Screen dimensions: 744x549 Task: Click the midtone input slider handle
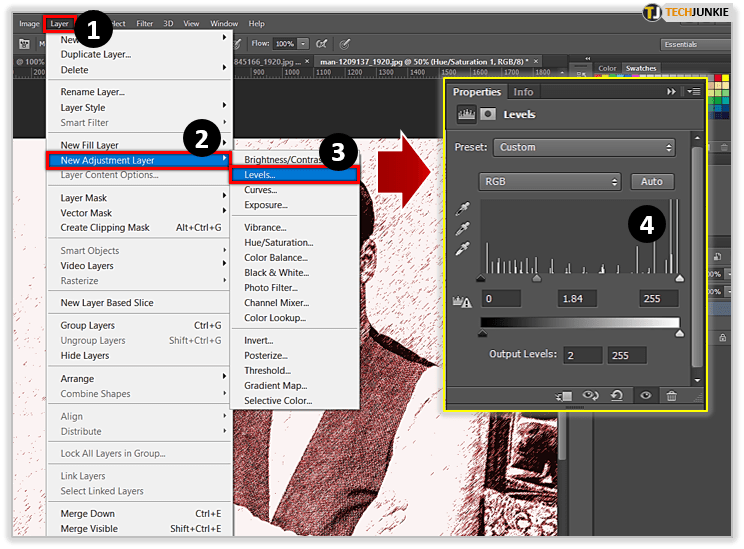coord(537,279)
